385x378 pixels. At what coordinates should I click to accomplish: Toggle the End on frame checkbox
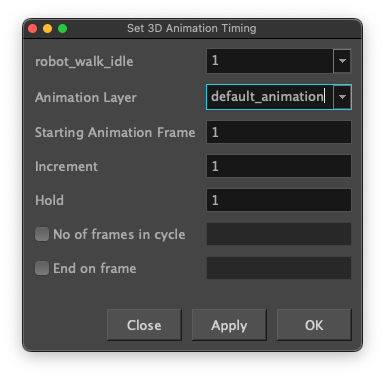click(x=42, y=268)
